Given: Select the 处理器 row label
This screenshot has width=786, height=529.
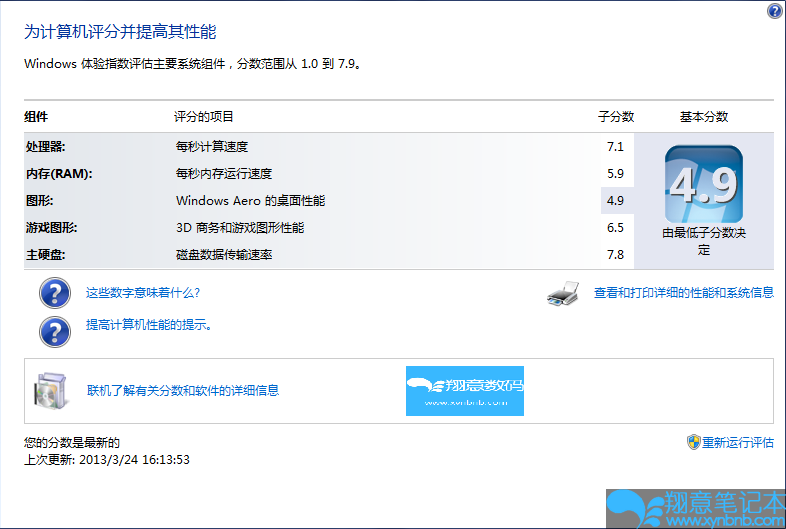Looking at the screenshot, I should point(46,147).
